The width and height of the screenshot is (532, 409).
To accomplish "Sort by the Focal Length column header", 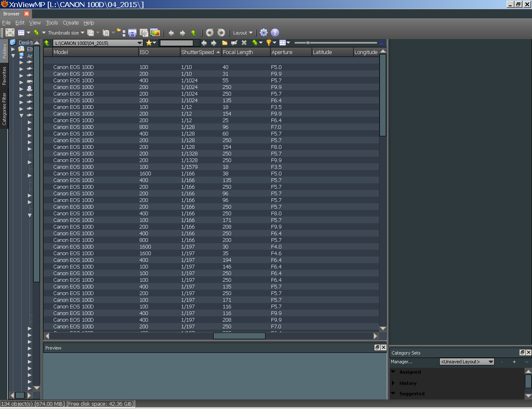I will [x=238, y=52].
